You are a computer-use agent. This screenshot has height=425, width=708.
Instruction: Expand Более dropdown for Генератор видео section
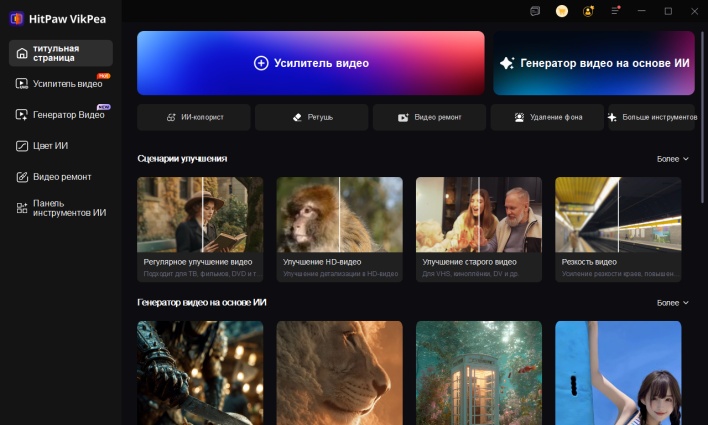click(x=672, y=302)
